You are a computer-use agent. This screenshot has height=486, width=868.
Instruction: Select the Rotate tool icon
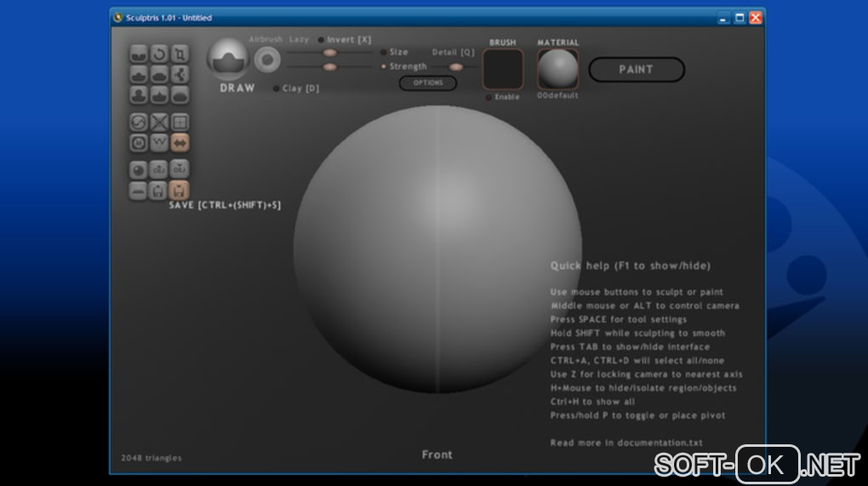159,54
